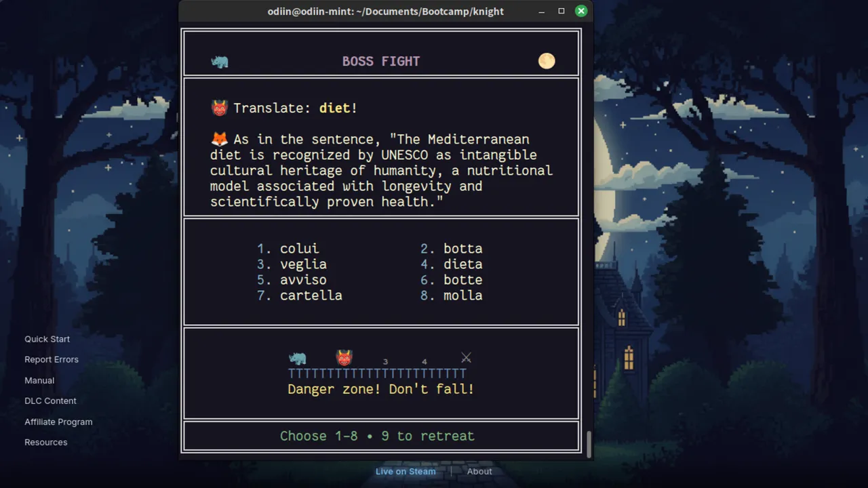The width and height of the screenshot is (868, 488).
Task: Click the BOSS FIGHT title text
Action: click(x=381, y=61)
